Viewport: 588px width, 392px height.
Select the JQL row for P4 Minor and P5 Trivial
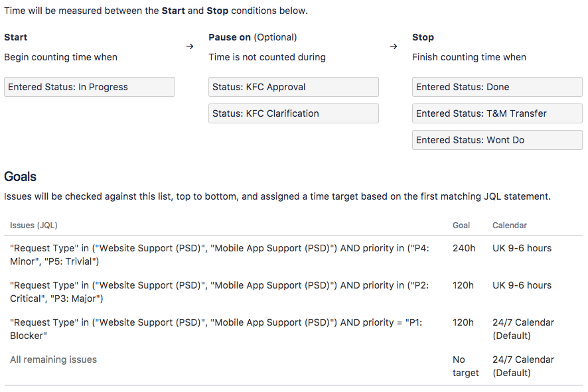tap(219, 255)
